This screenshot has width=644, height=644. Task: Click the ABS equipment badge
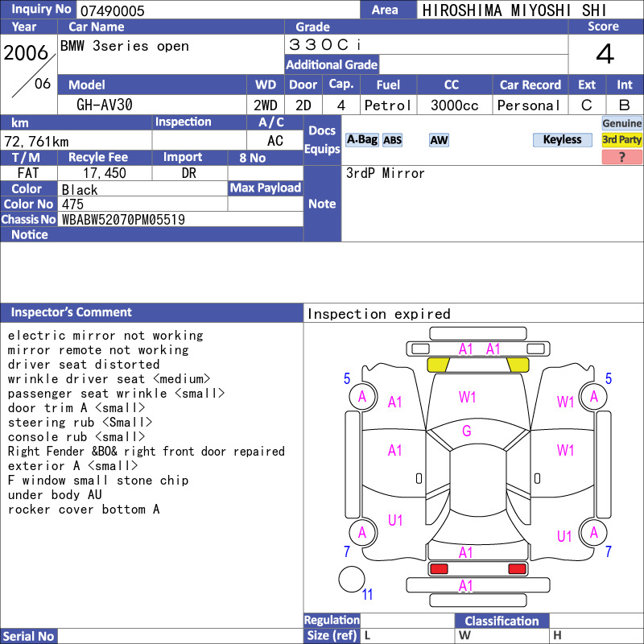(392, 140)
